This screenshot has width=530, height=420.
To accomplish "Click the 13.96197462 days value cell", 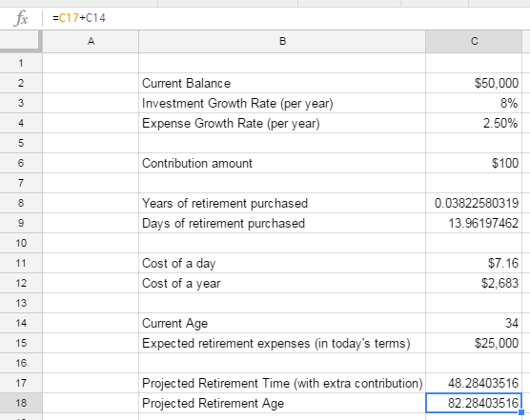I will click(x=474, y=223).
